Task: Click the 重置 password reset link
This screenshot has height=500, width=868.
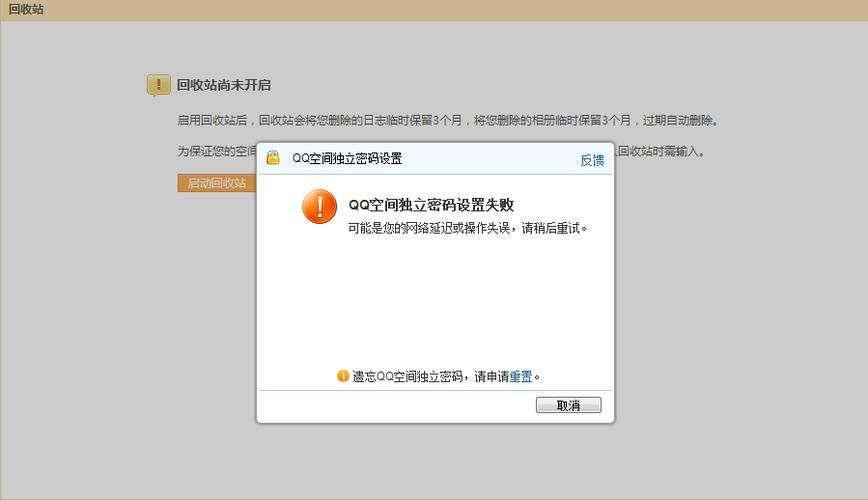Action: (521, 377)
